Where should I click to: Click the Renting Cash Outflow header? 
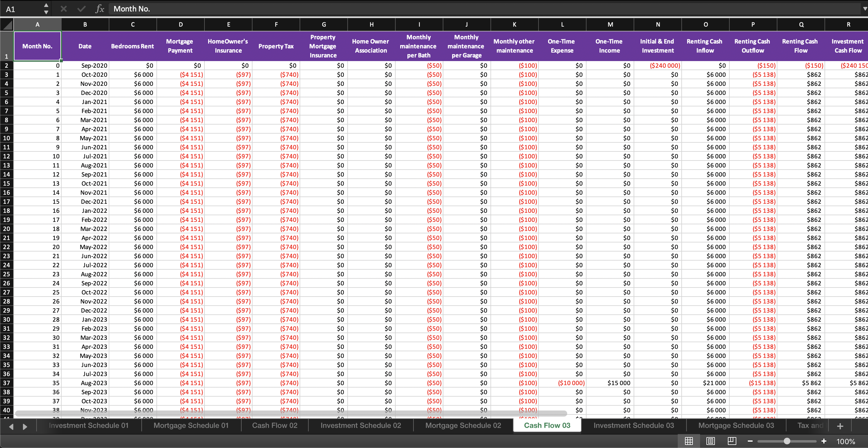click(753, 46)
